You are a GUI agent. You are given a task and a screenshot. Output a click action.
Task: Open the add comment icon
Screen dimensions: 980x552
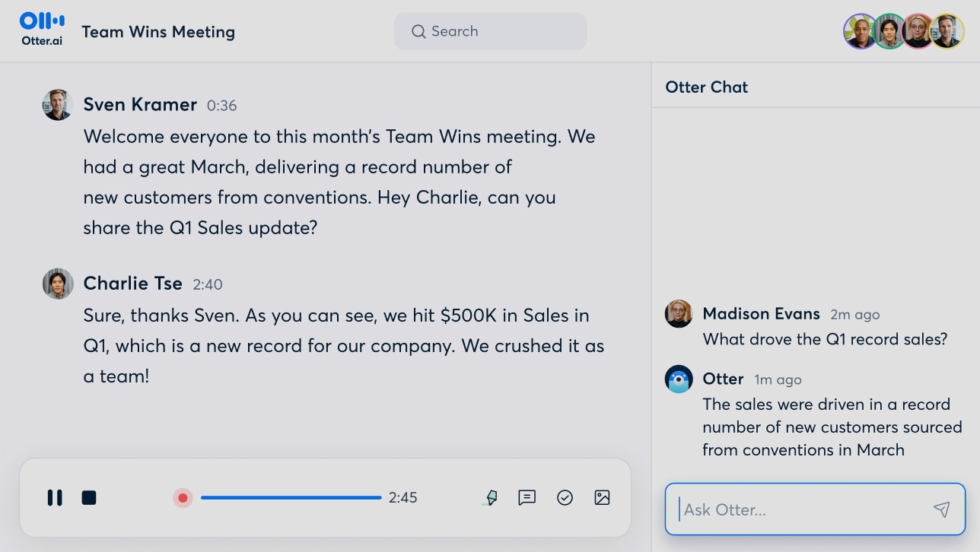pos(527,498)
